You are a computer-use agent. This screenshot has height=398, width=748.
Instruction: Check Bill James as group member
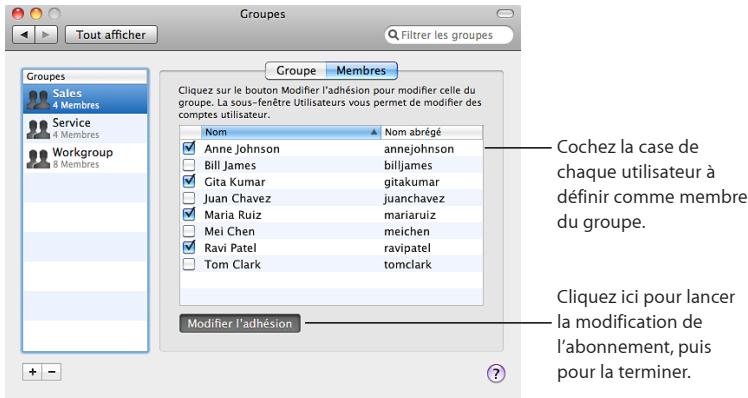(x=189, y=165)
